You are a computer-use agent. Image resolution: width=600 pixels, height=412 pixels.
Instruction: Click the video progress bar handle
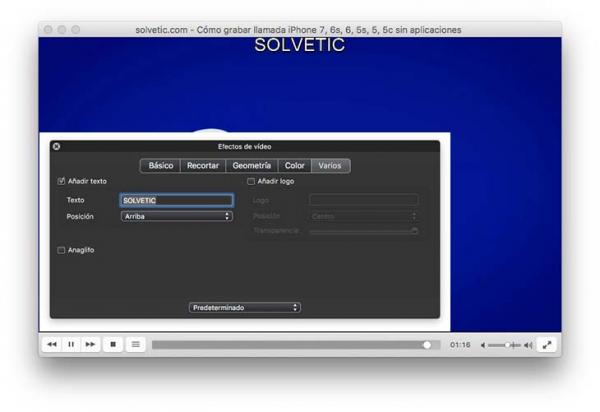click(427, 345)
